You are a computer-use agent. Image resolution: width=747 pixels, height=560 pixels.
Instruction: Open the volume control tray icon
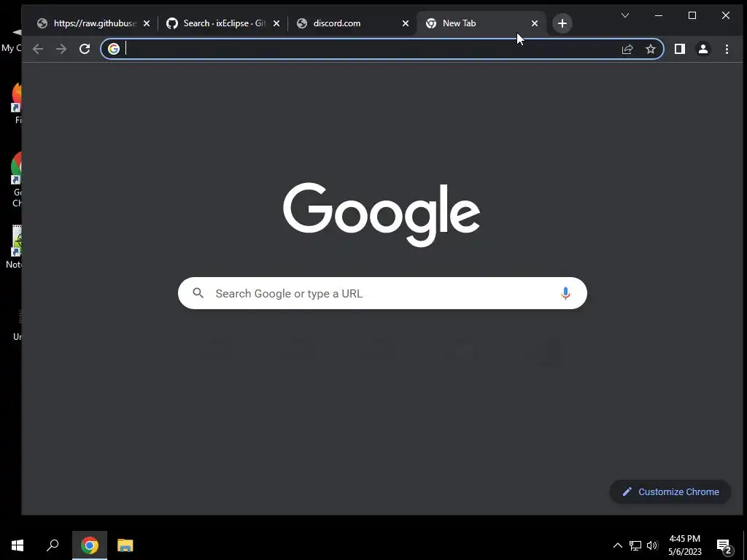652,545
